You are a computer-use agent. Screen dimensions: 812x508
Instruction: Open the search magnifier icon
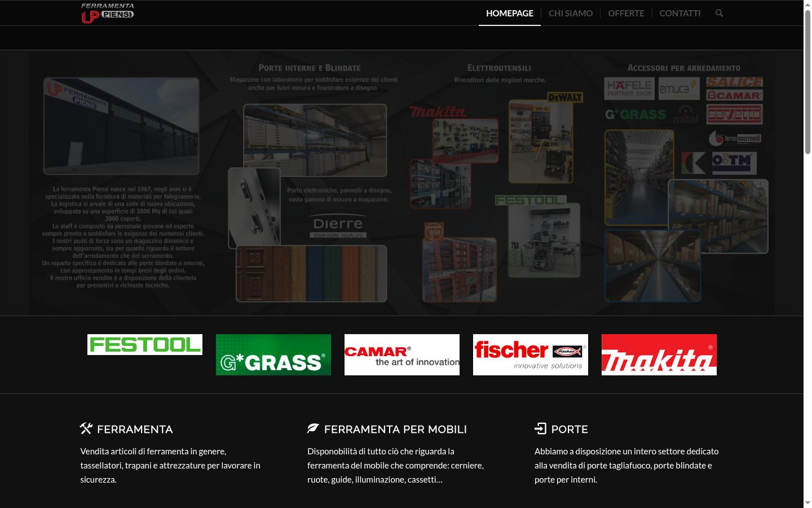click(x=719, y=13)
